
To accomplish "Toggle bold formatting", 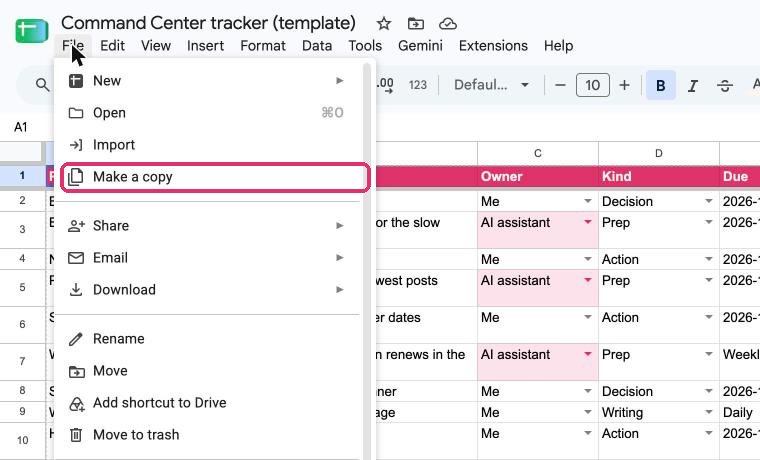I will [x=661, y=85].
